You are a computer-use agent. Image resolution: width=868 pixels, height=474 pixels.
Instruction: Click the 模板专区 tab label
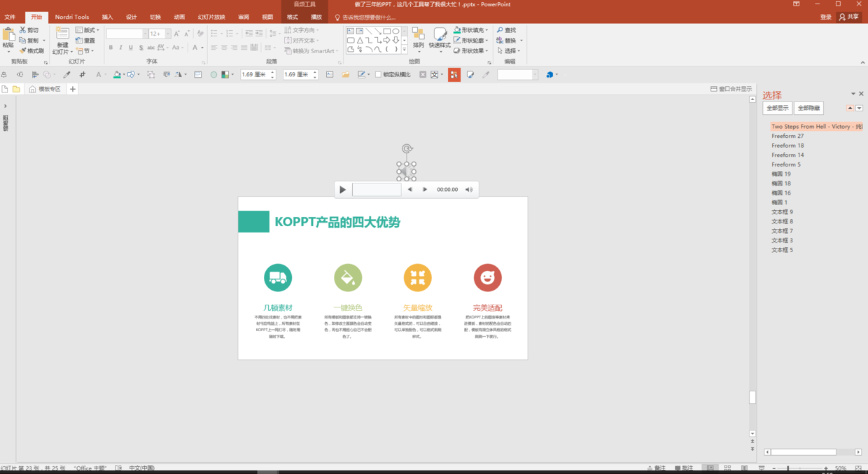50,89
